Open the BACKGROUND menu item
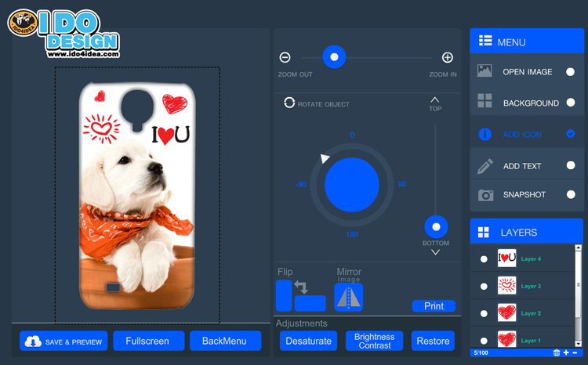 coord(527,103)
